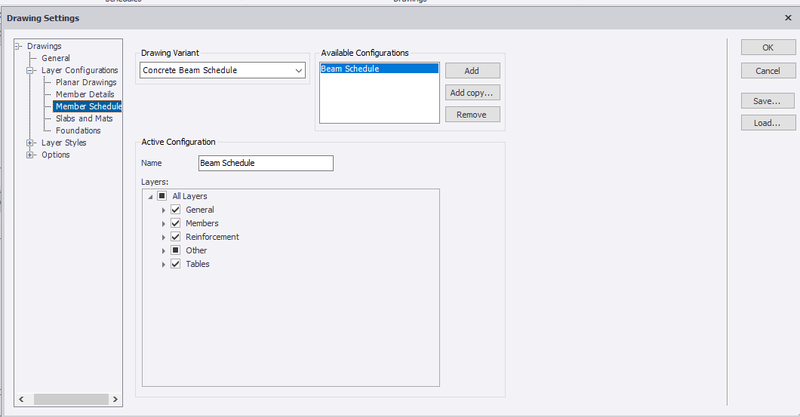Image resolution: width=800 pixels, height=417 pixels.
Task: Expand the Reinforcement layer group
Action: [x=163, y=237]
